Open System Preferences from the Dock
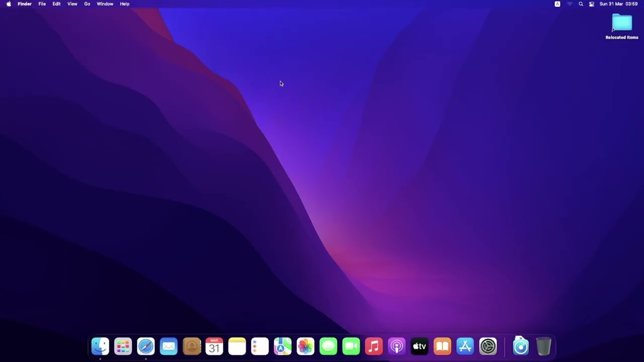 click(488, 346)
